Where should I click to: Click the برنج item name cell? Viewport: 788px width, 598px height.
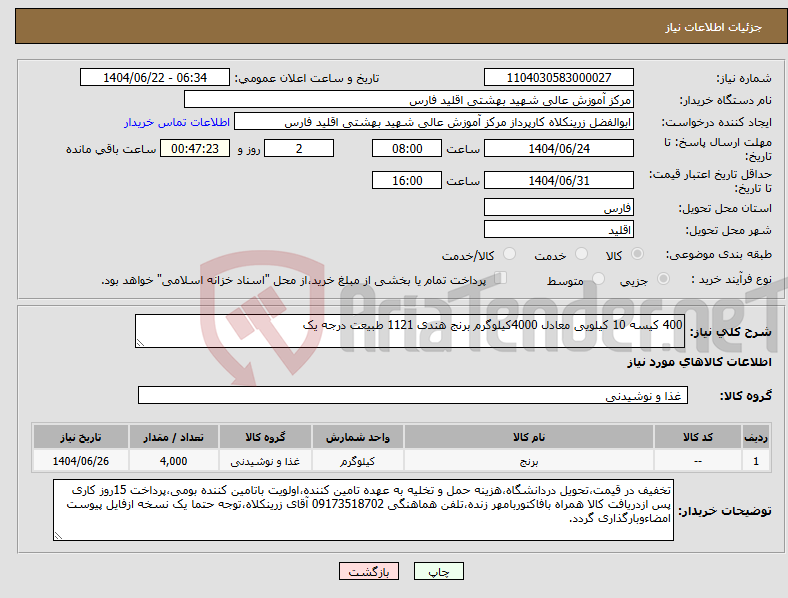[529, 461]
